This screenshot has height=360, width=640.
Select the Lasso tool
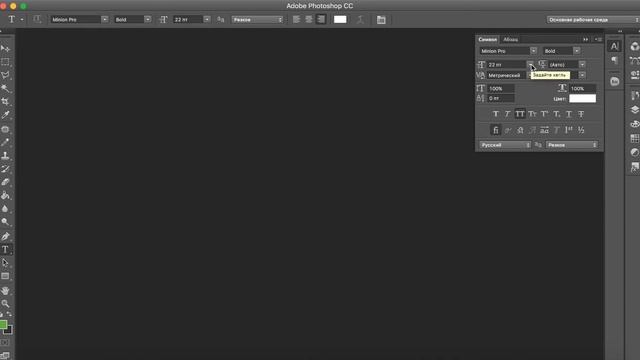click(x=5, y=75)
